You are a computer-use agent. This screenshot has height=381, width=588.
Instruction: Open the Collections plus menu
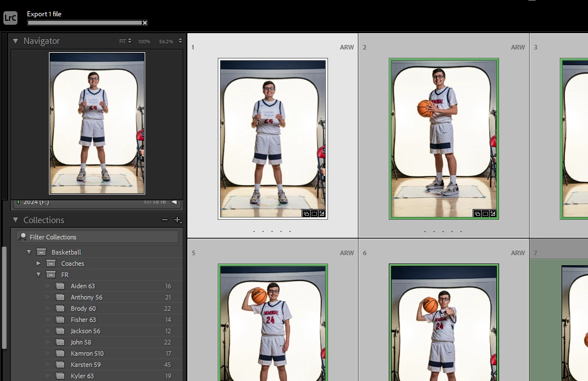pyautogui.click(x=178, y=220)
